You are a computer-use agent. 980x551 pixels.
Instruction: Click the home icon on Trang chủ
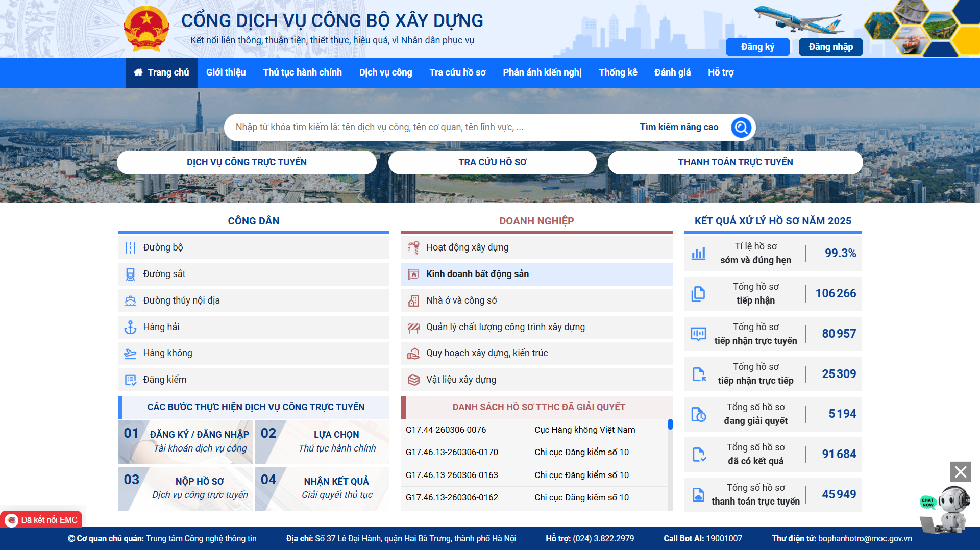point(138,72)
